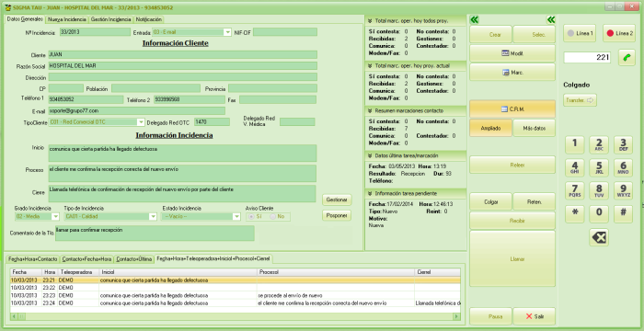Collapse Datos última tarea/marcación section
This screenshot has width=644, height=331.
pyautogui.click(x=370, y=156)
